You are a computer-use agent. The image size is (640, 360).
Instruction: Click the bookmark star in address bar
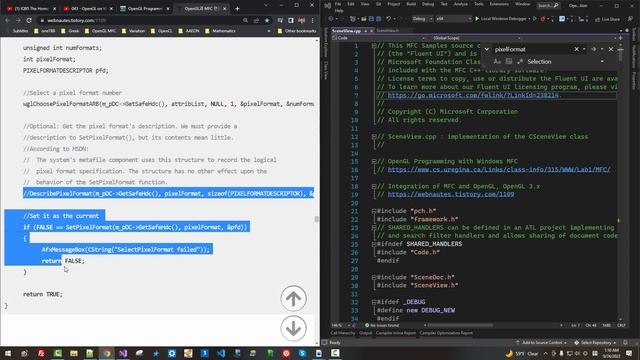click(x=267, y=20)
